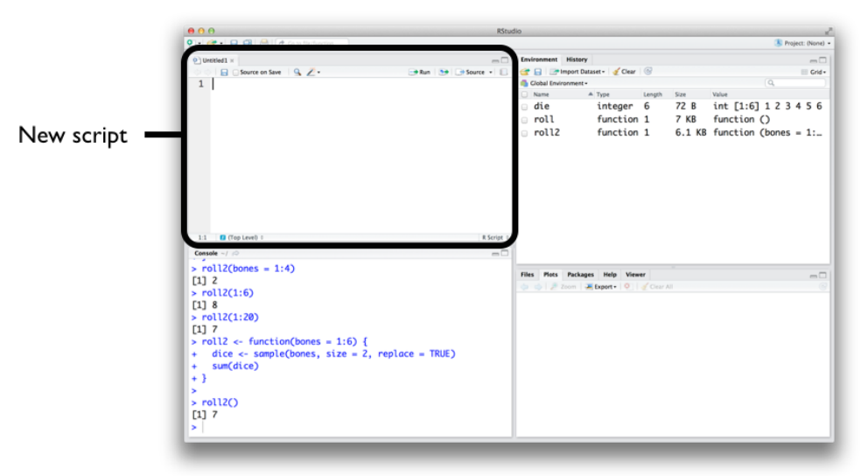
Task: Click the code tools wand icon
Action: (x=311, y=73)
